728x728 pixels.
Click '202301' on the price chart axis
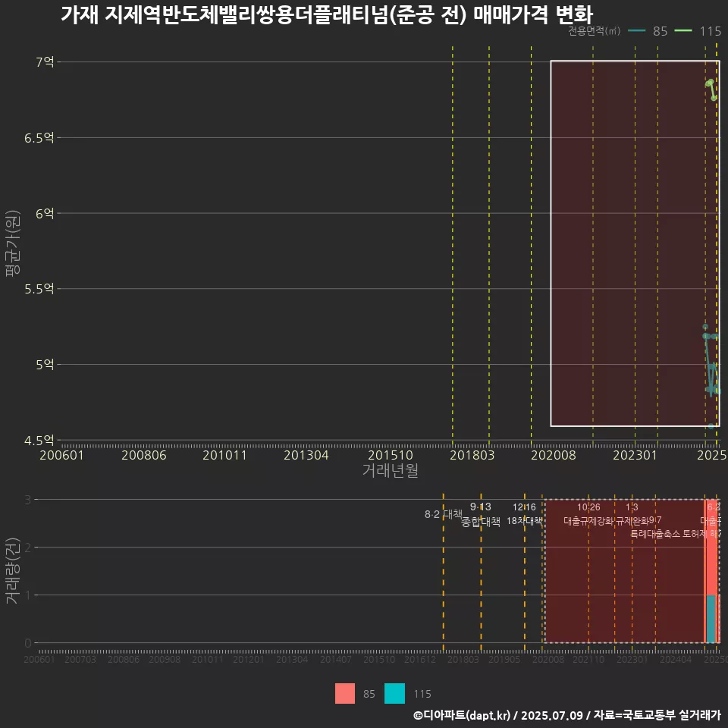[x=635, y=455]
